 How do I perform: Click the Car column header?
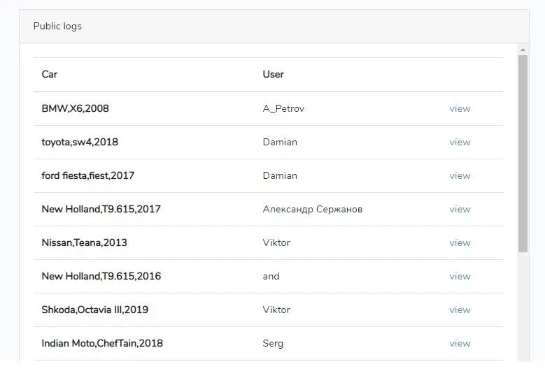pyautogui.click(x=50, y=74)
